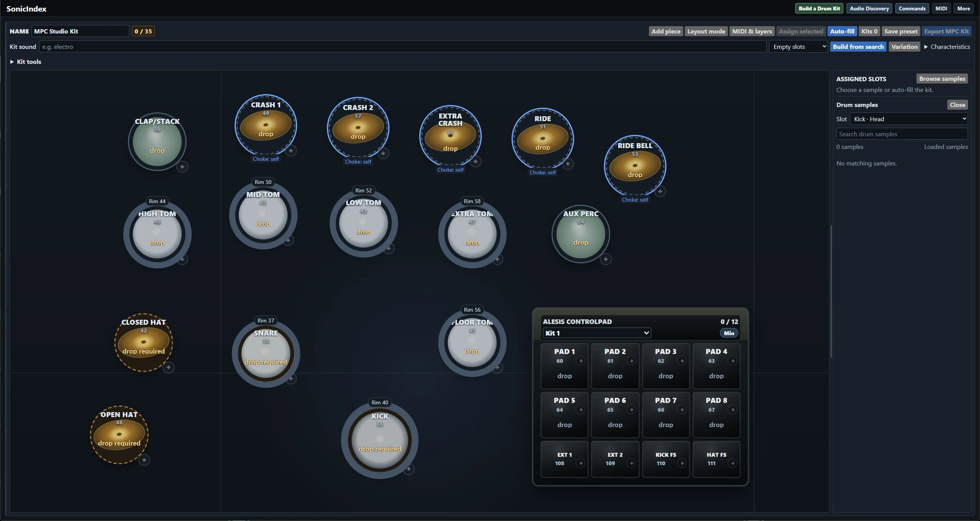Screen dimensions: 980x521
Task: Click the kit NAME input field
Action: 80,31
